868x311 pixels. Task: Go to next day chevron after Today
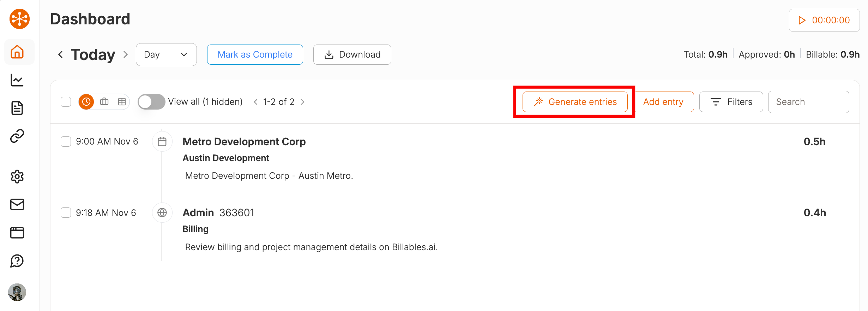pyautogui.click(x=126, y=55)
